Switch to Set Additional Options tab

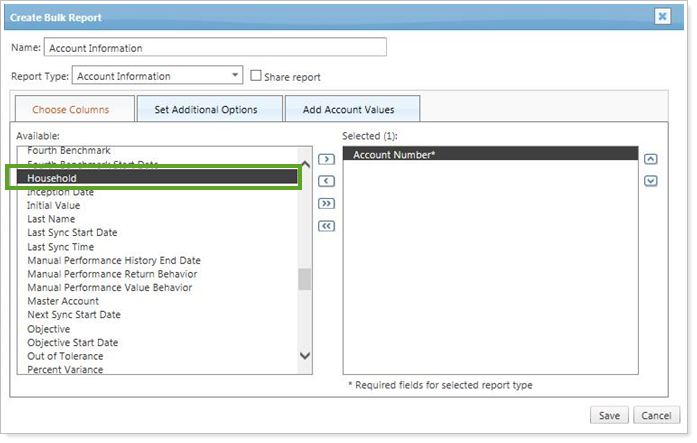pos(205,110)
